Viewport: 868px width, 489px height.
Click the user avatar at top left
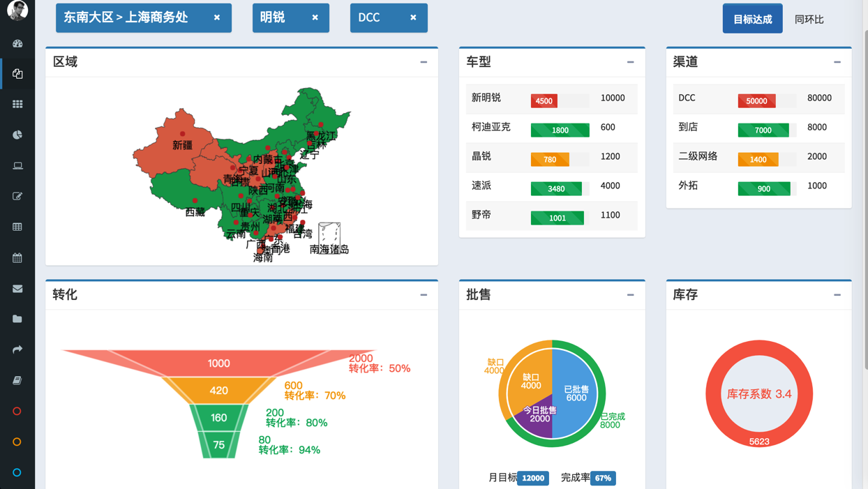[17, 10]
